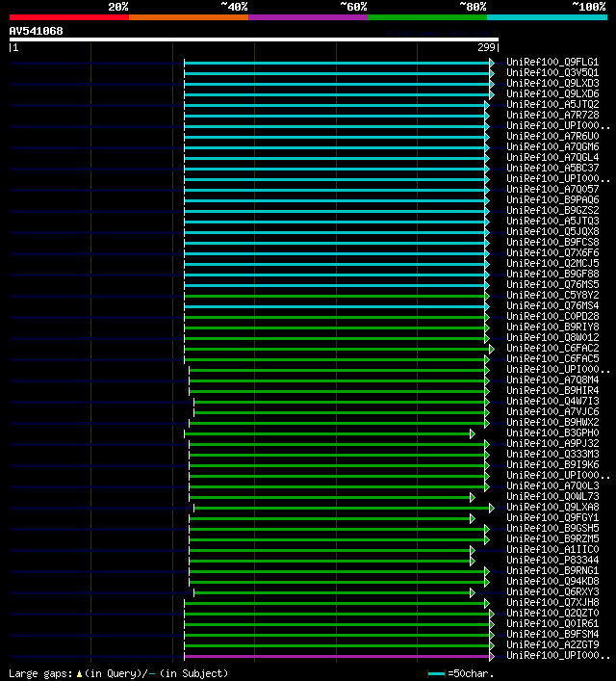
Task: Select hit label UniRef100_Q2QZT0
Action: pyautogui.click(x=552, y=613)
